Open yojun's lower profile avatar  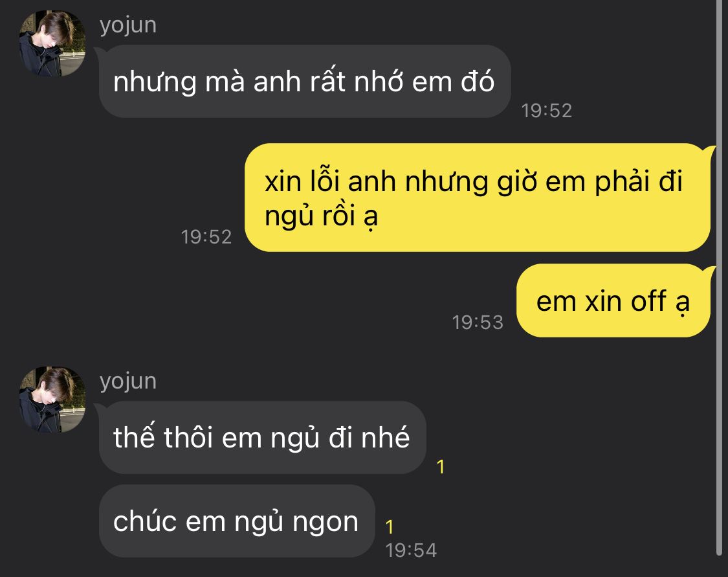coord(52,400)
